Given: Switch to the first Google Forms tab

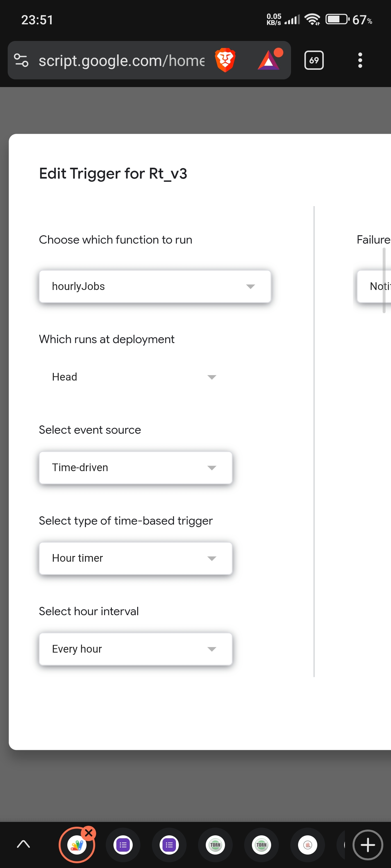Looking at the screenshot, I should (123, 844).
